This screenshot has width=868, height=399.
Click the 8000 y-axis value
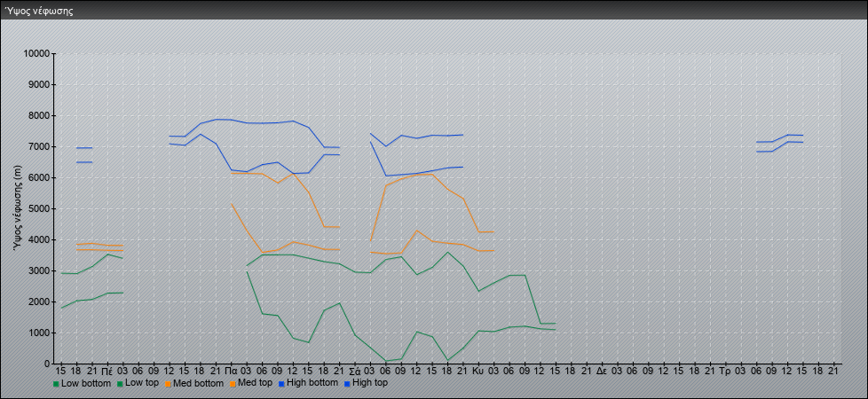click(x=39, y=115)
